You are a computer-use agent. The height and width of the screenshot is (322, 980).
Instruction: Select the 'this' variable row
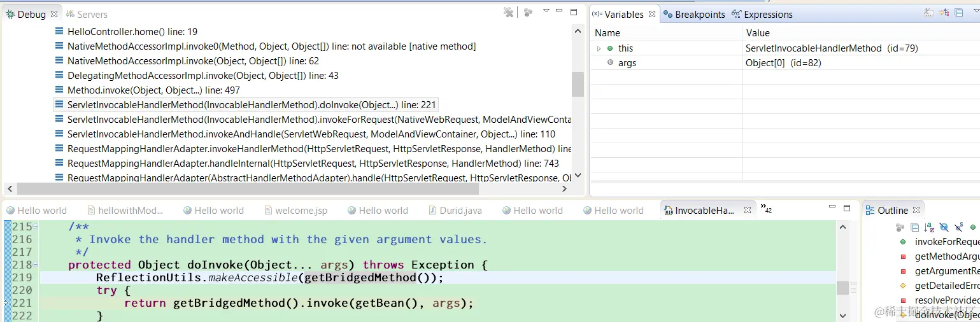point(785,48)
